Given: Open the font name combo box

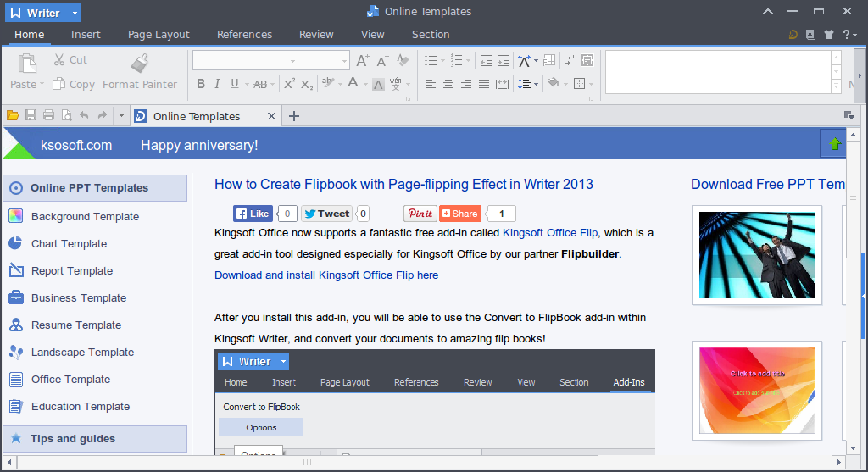Looking at the screenshot, I should click(x=245, y=60).
